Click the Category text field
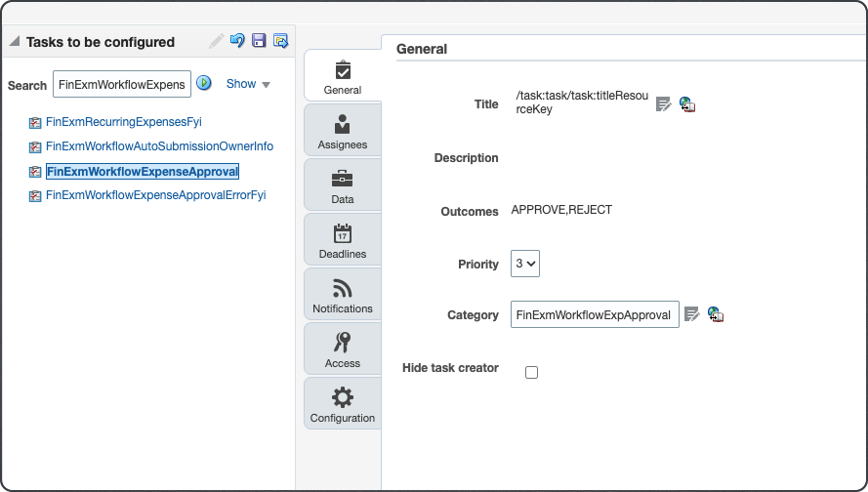 (595, 315)
